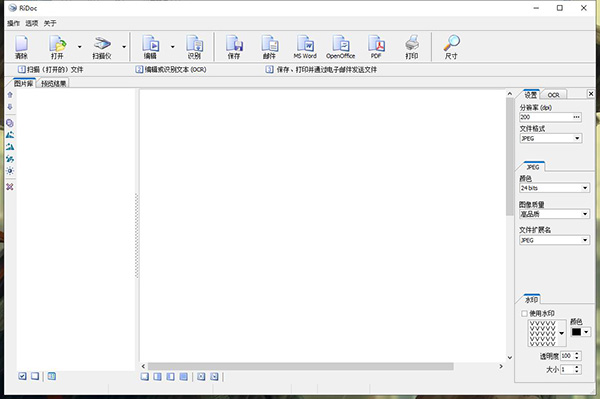Open the 关于 menu

[50, 23]
